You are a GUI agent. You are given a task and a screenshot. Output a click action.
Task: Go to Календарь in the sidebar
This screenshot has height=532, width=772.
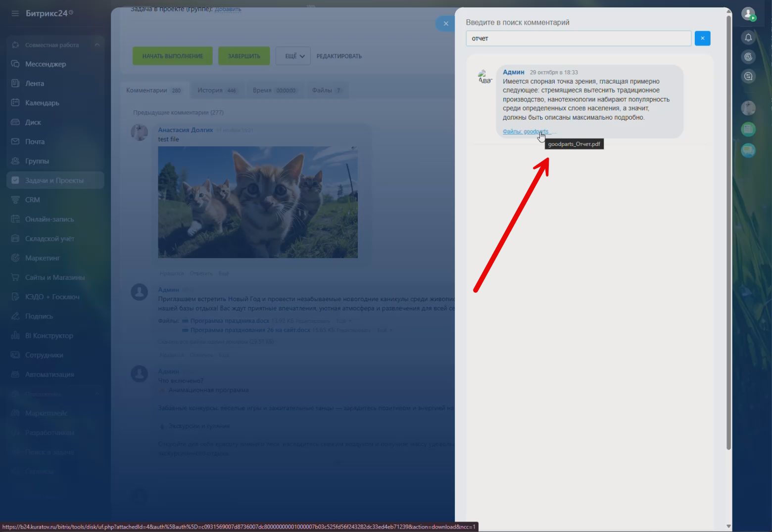point(42,103)
